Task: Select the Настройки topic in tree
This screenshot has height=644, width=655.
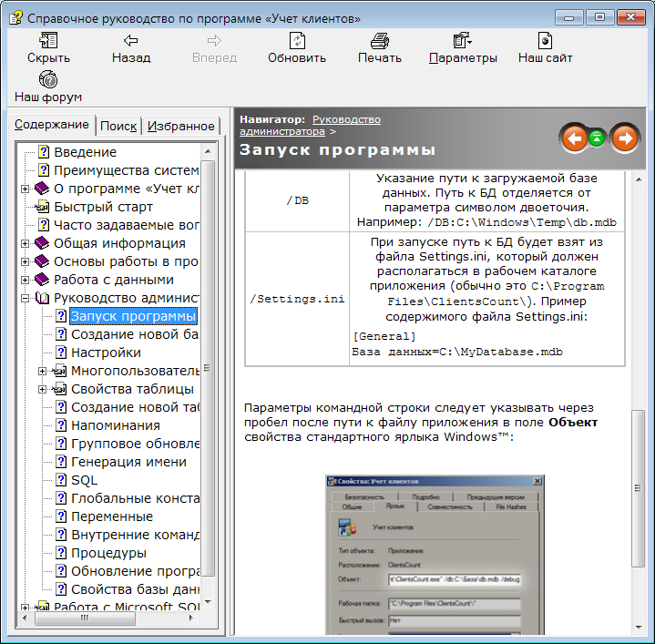Action: coord(106,353)
